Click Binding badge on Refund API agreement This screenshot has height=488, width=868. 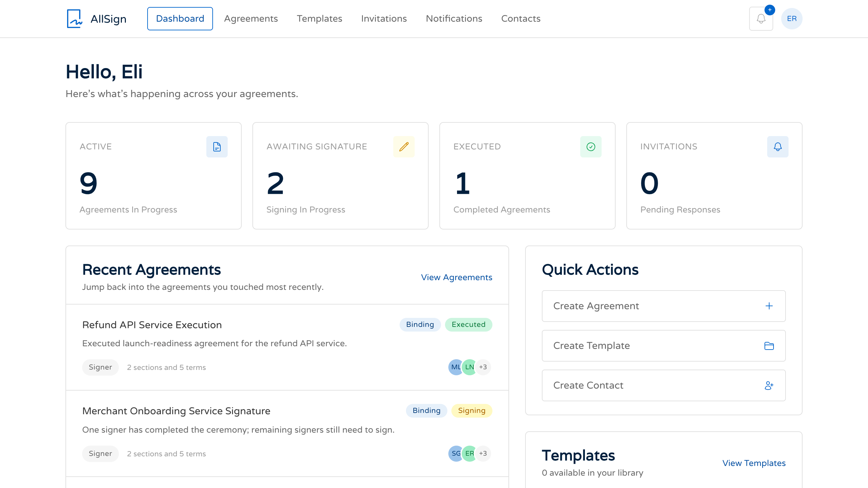pyautogui.click(x=420, y=324)
